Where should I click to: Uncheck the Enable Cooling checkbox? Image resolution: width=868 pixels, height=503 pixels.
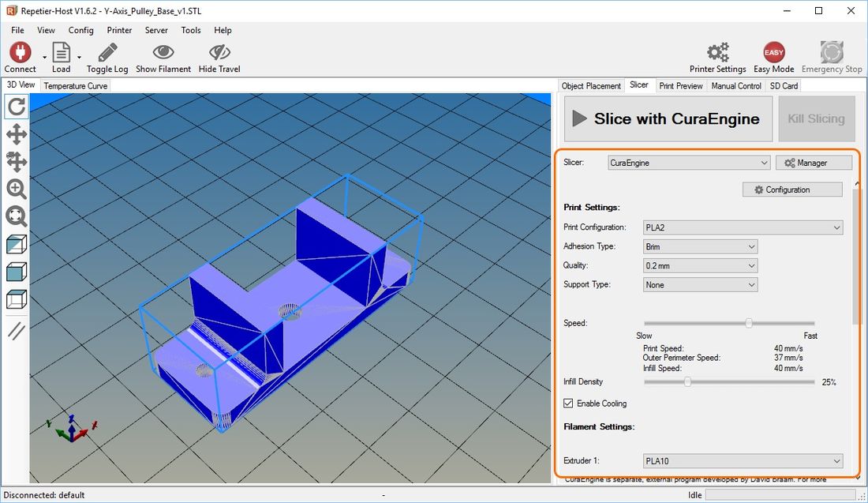568,404
